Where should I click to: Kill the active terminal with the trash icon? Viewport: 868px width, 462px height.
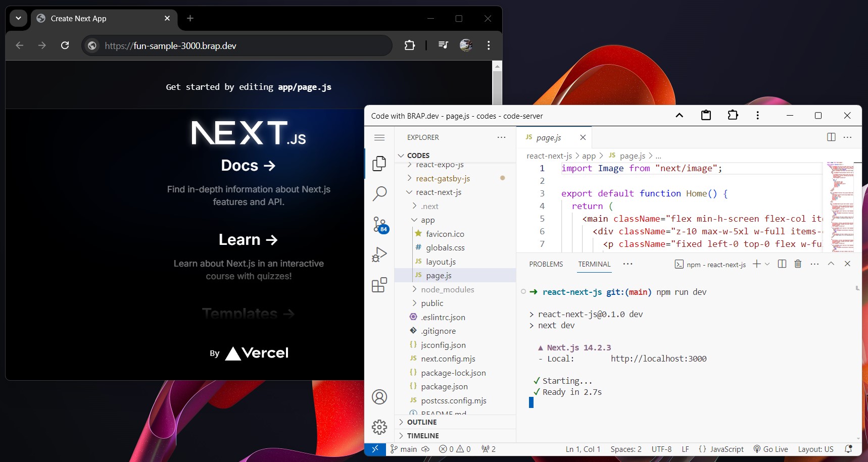click(x=798, y=264)
